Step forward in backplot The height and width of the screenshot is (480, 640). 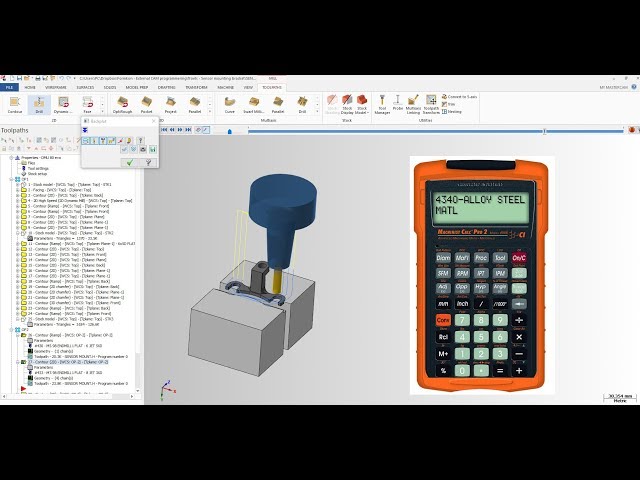click(180, 130)
